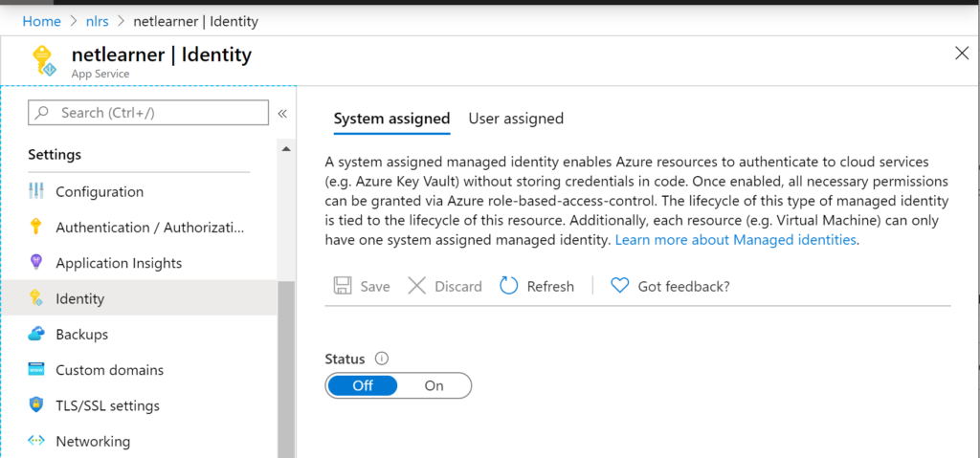Click the Discard button label

458,286
